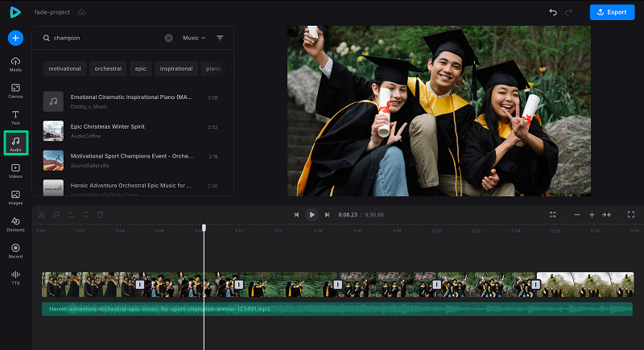Click second transition marker between video clips
The height and width of the screenshot is (350, 644).
pos(238,284)
